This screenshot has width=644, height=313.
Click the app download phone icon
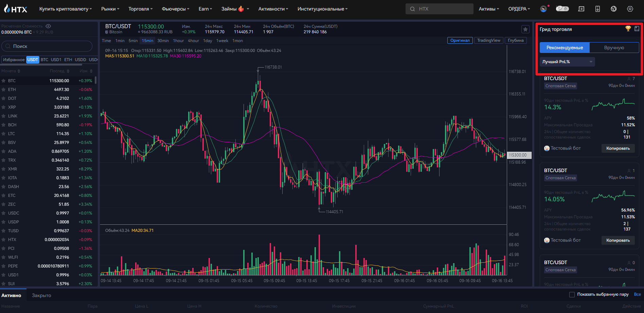597,9
